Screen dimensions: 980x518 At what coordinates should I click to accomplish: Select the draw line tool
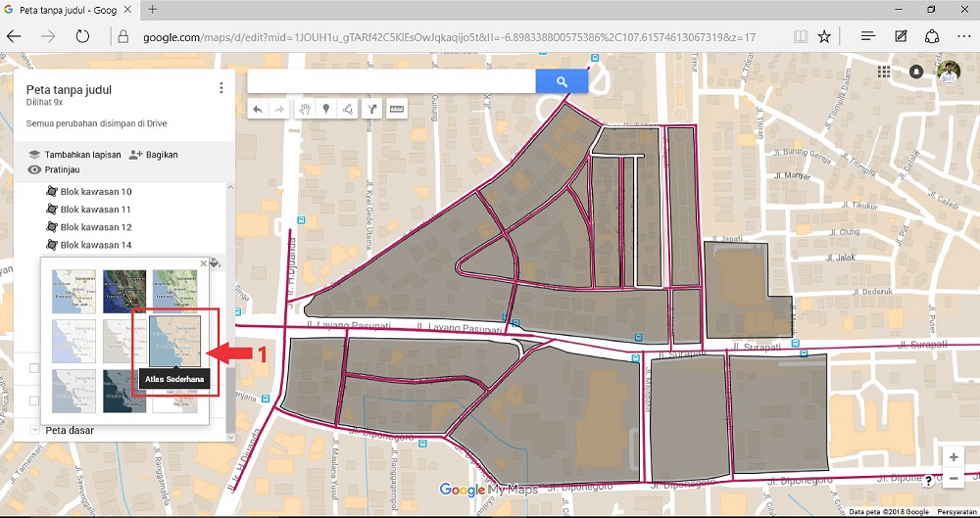(348, 110)
